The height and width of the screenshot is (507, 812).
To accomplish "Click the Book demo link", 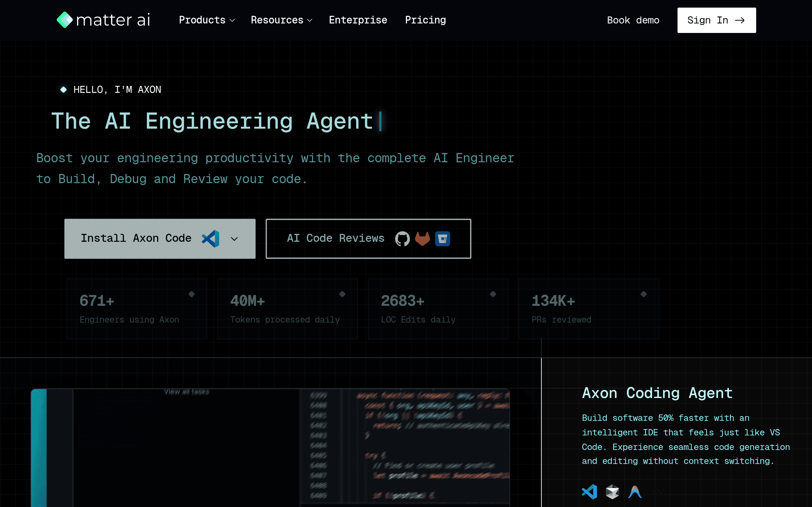I will (x=633, y=20).
